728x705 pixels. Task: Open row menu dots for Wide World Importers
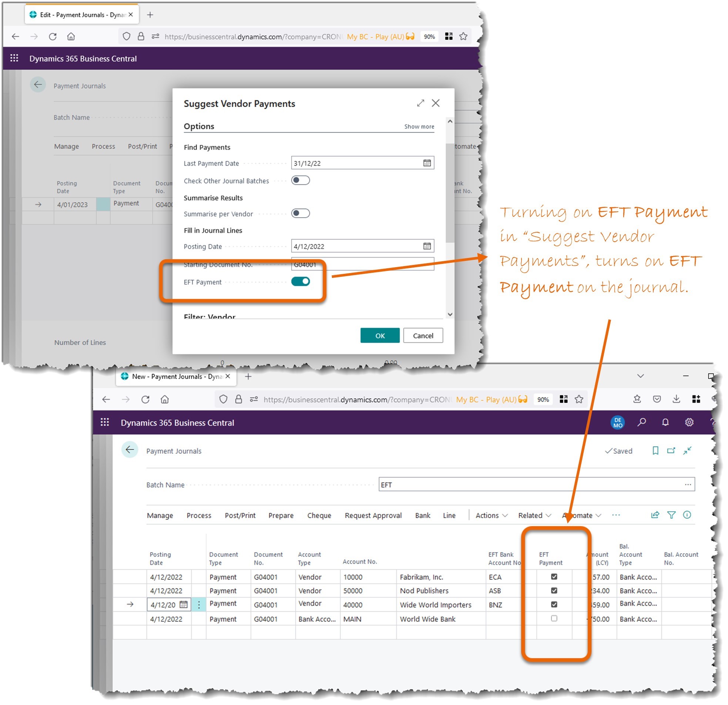tap(199, 605)
